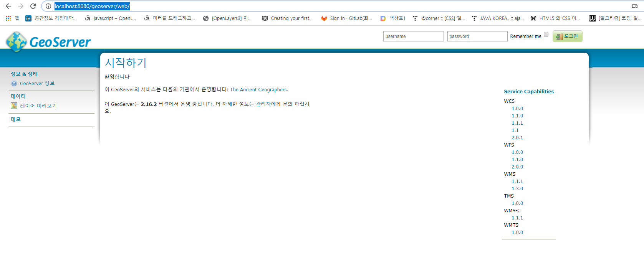Click the Service Capabilities heading
The height and width of the screenshot is (259, 644).
click(x=529, y=92)
